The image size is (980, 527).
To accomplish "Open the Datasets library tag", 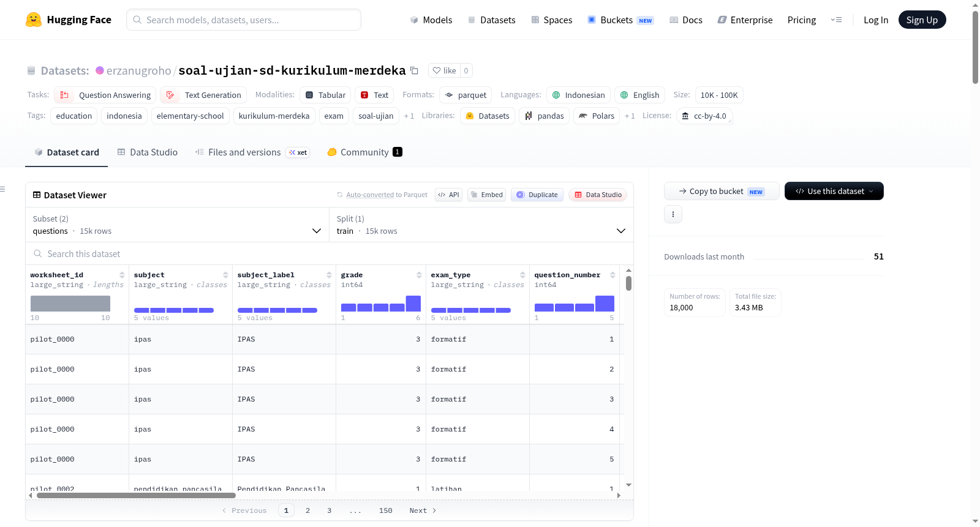I will [488, 116].
